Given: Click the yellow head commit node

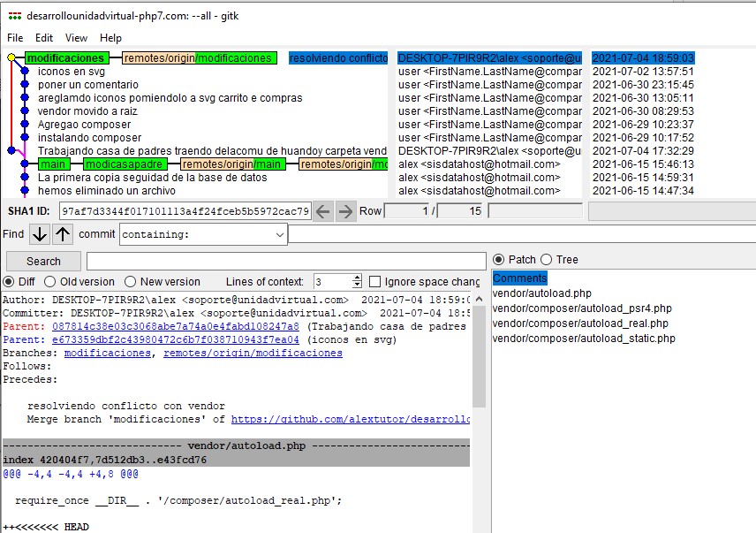Looking at the screenshot, I should point(11,57).
